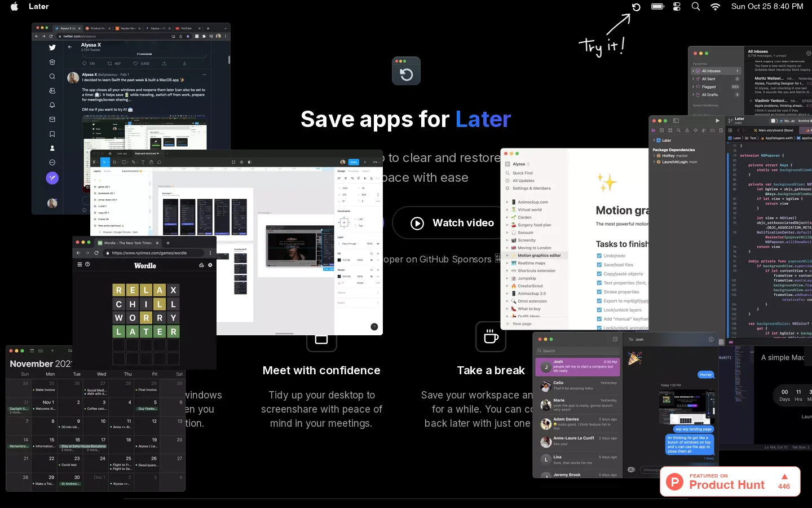Click New page in the Notion sidebar
Viewport: 812px width, 508px height.
519,324
